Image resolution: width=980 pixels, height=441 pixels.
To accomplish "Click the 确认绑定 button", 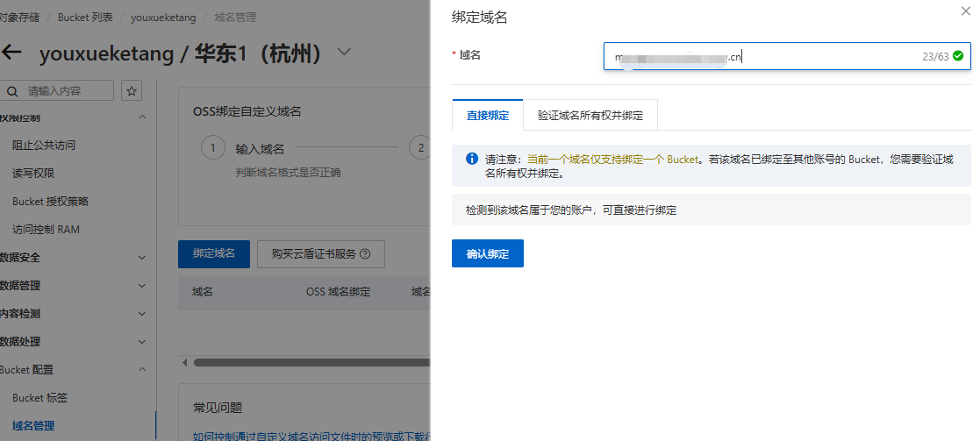I will coord(487,253).
